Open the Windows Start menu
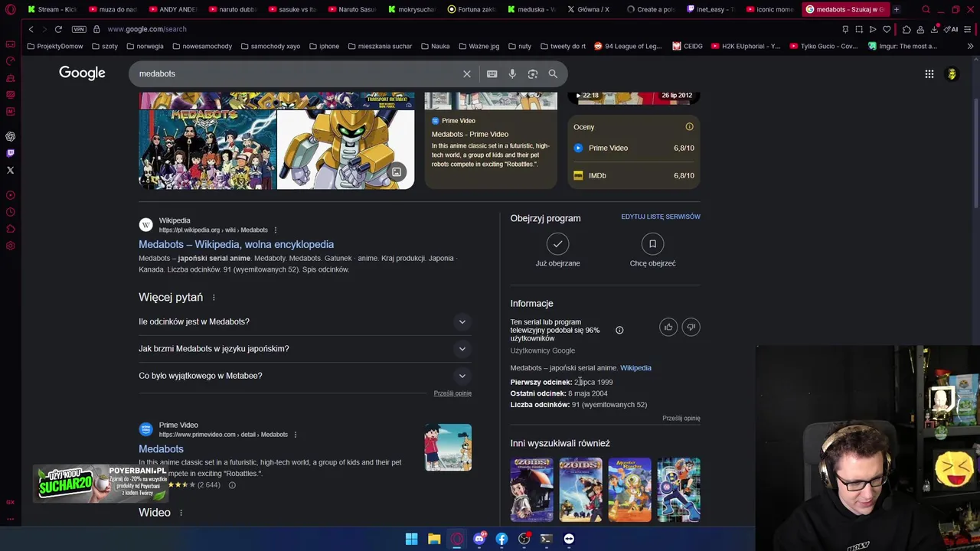The image size is (980, 551). pyautogui.click(x=411, y=539)
